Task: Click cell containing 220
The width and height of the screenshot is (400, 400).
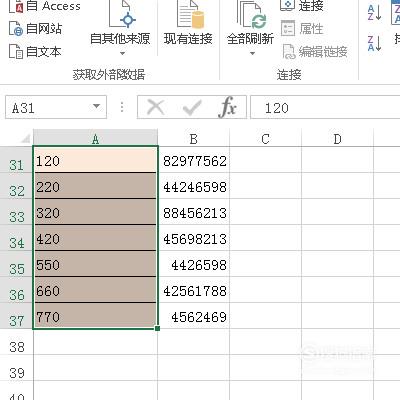Action: (95, 186)
